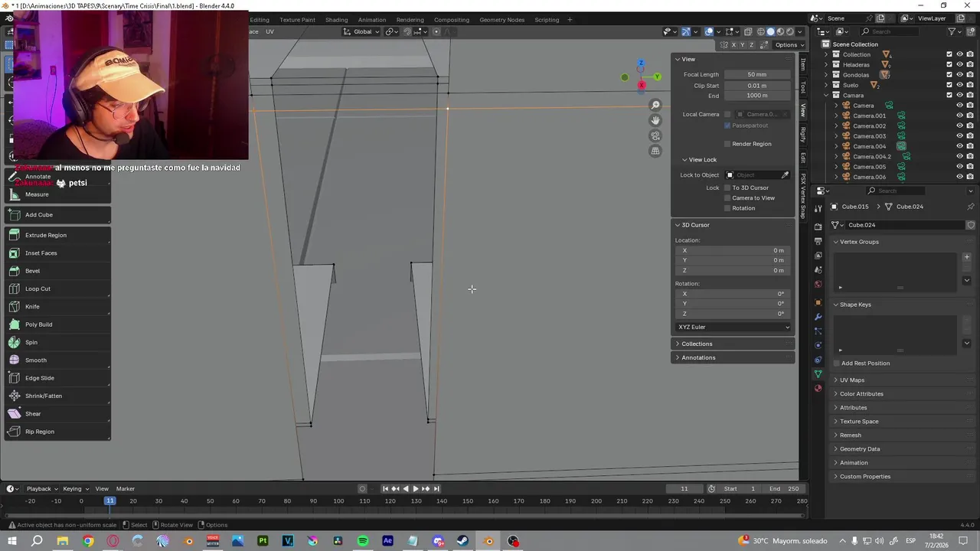Viewport: 980px width, 551px height.
Task: Select the Knife tool
Action: pyautogui.click(x=57, y=306)
